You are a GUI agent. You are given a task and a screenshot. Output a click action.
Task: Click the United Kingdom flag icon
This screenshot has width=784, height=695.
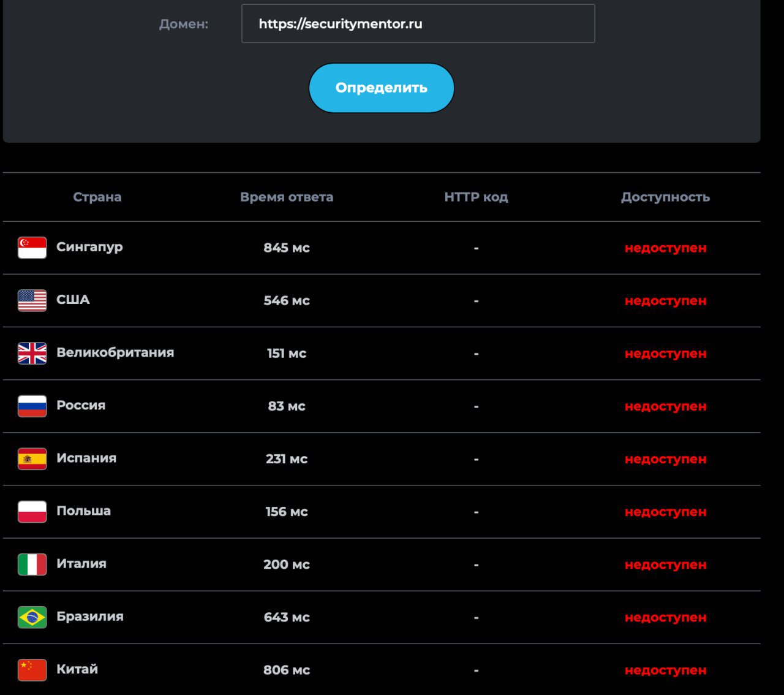(32, 353)
